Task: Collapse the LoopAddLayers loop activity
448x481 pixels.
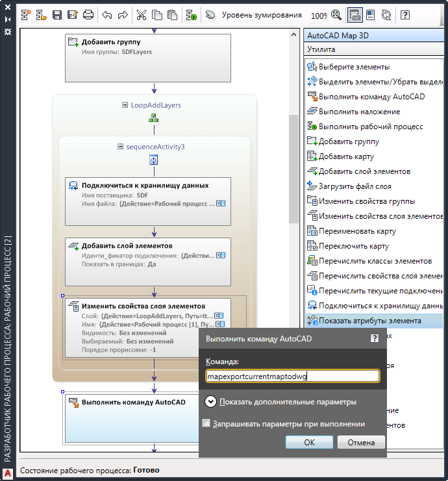Action: pos(125,105)
